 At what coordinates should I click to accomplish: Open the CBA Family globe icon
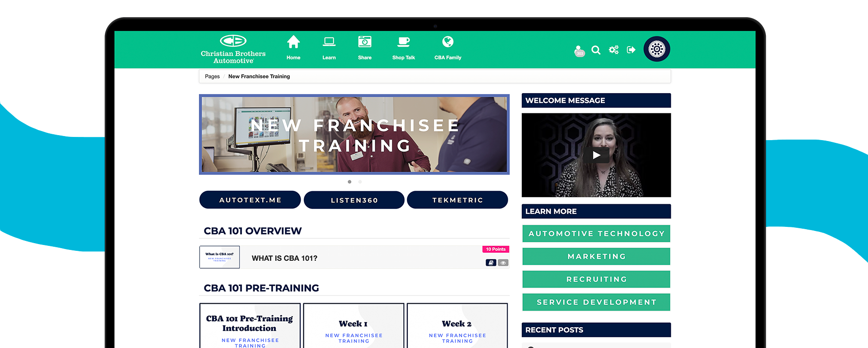[448, 42]
